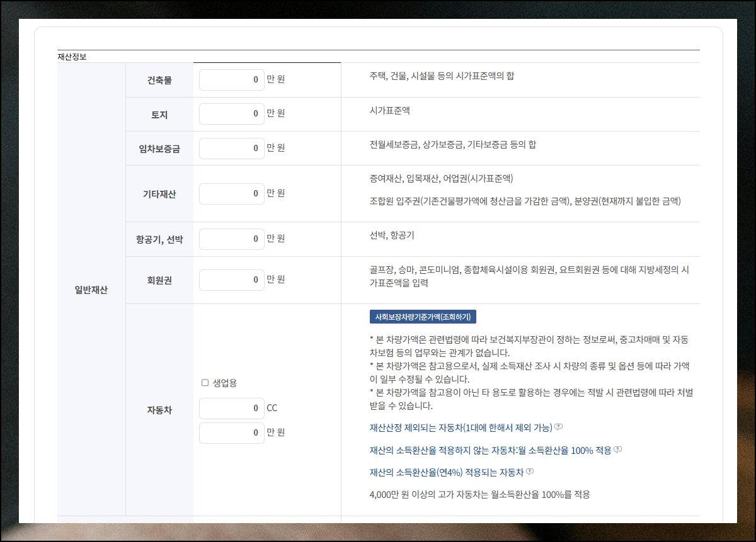Click the 일반재산 category label

91,290
